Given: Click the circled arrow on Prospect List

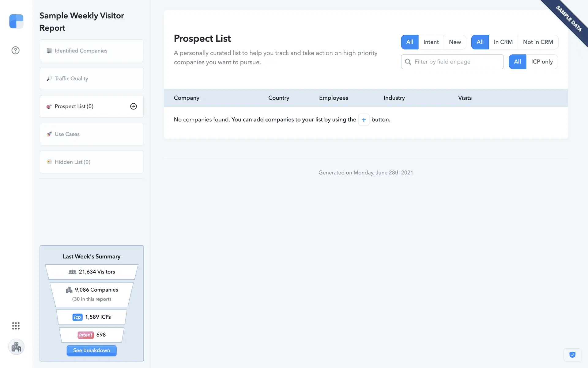Looking at the screenshot, I should click(134, 106).
